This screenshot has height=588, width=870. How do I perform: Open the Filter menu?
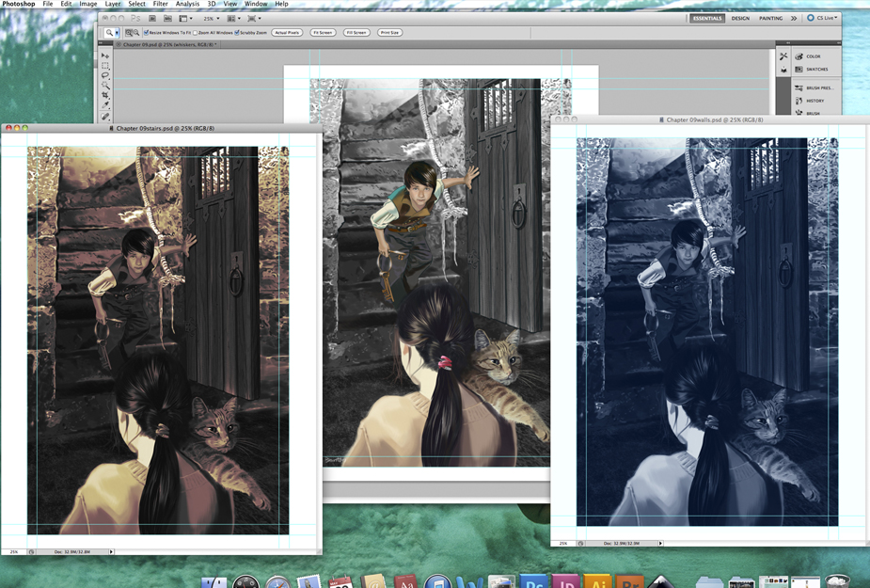(x=160, y=4)
